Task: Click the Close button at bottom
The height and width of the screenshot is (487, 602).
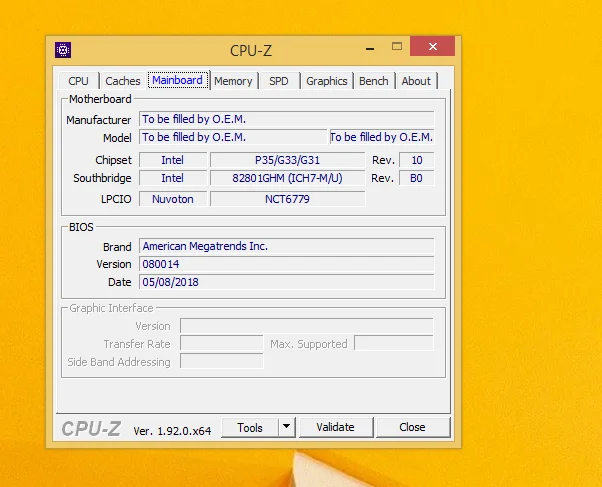Action: [x=412, y=427]
